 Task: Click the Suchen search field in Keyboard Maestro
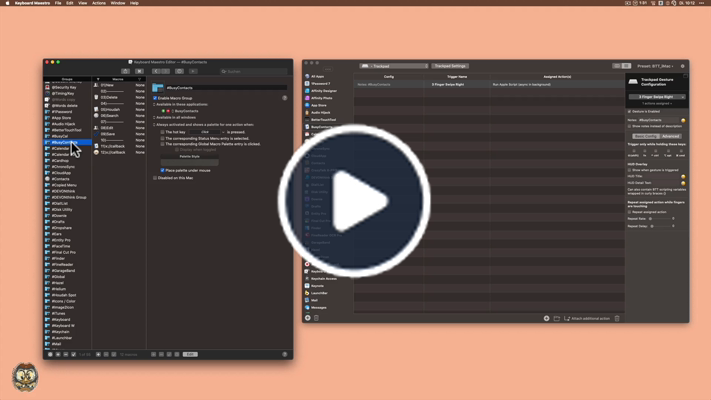tap(253, 71)
